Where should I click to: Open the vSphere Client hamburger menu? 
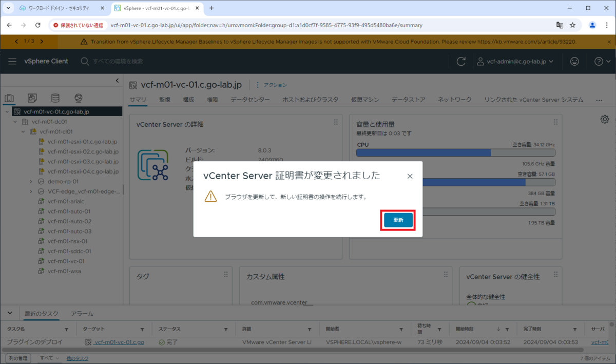[x=12, y=61]
